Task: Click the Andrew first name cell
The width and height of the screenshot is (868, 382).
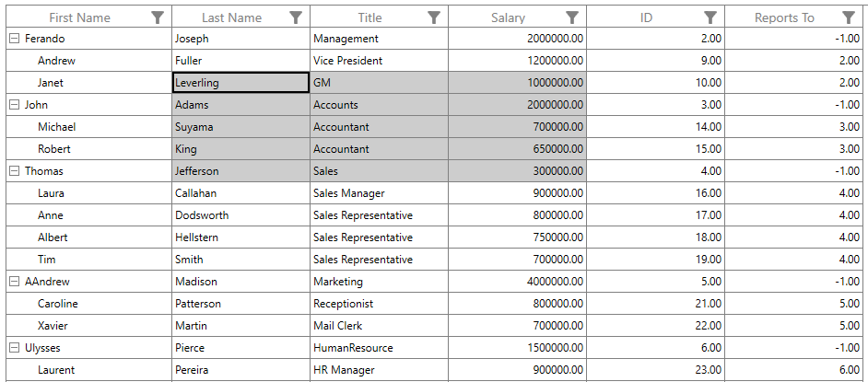Action: pyautogui.click(x=88, y=60)
